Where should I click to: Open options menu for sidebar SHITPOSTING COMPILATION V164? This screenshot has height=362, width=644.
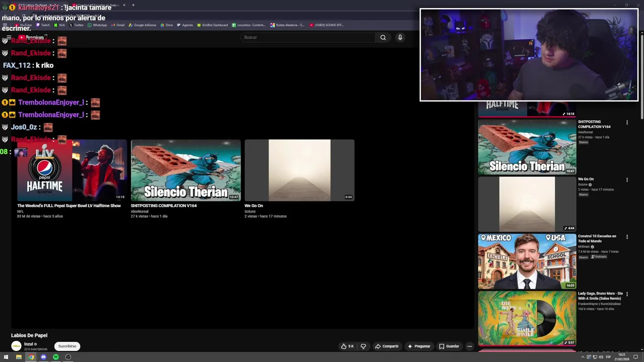coord(627,123)
